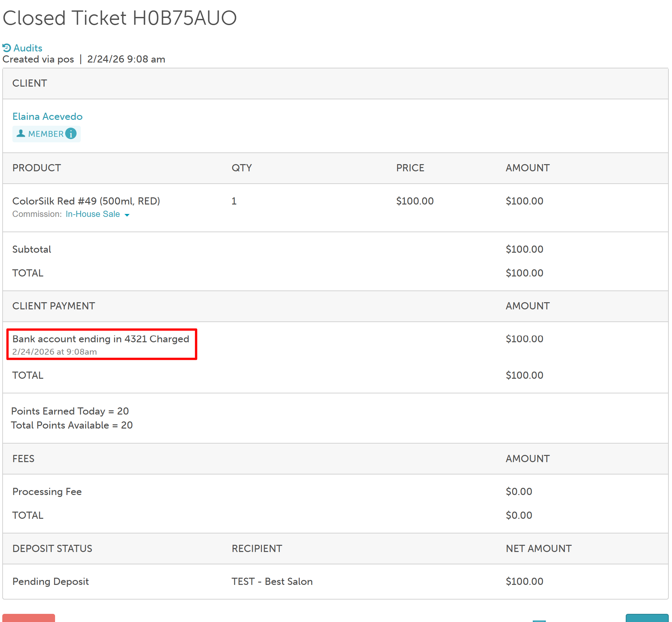Click the ColorSilk Red #49 product name

(86, 201)
